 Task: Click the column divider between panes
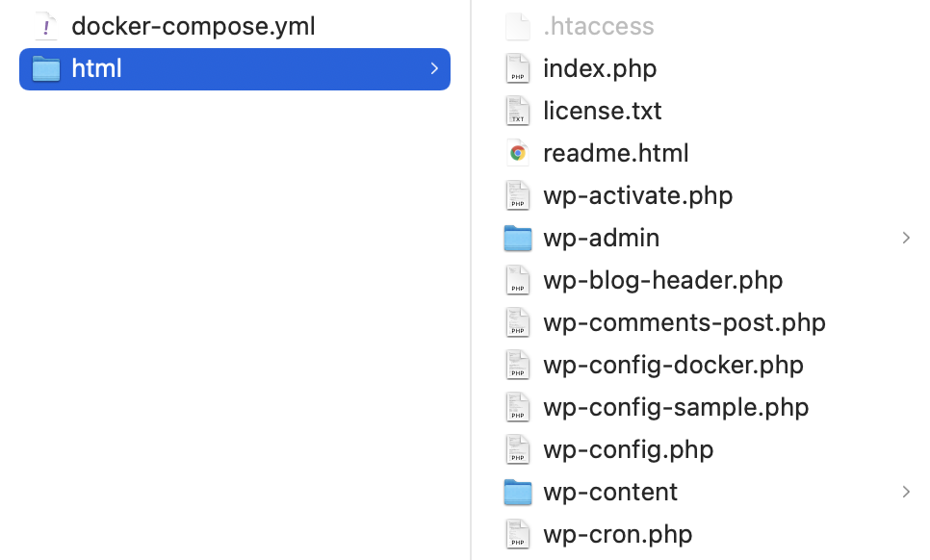pyautogui.click(x=471, y=280)
